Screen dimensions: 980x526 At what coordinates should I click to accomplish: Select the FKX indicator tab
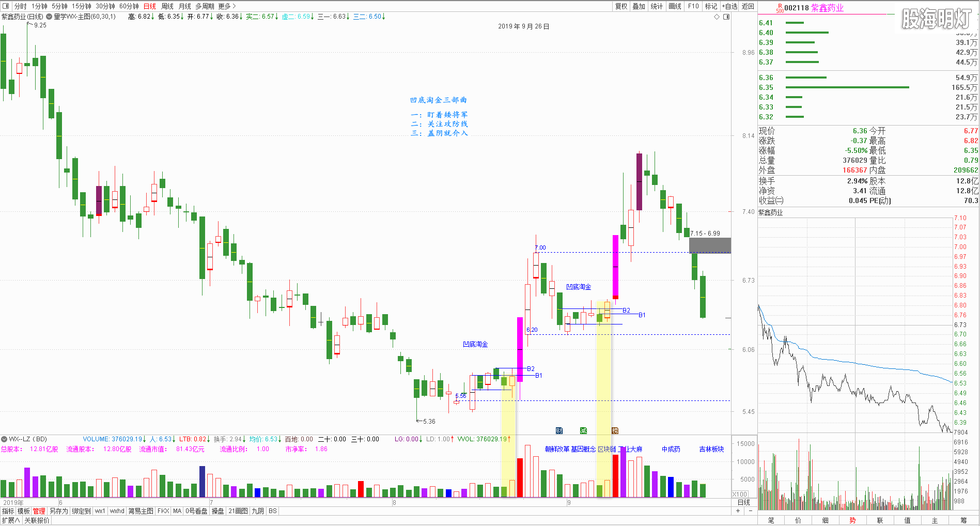(163, 511)
